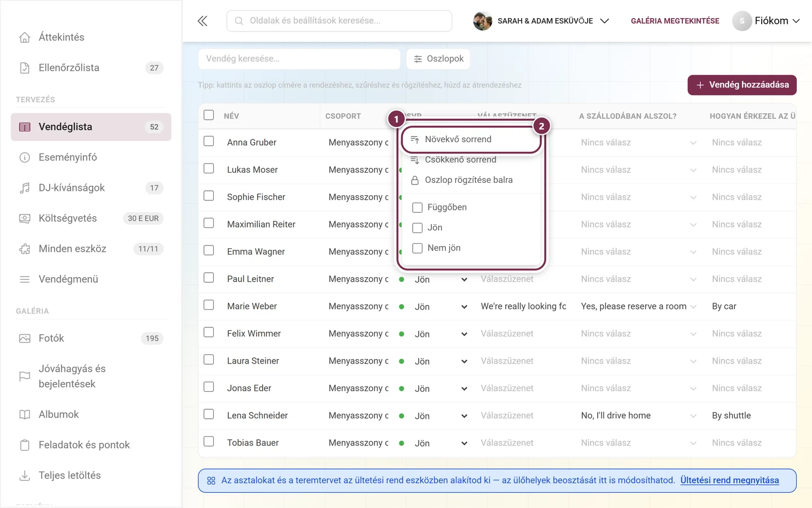812x508 pixels.
Task: Open the Oszlopok column settings button
Action: [x=438, y=59]
